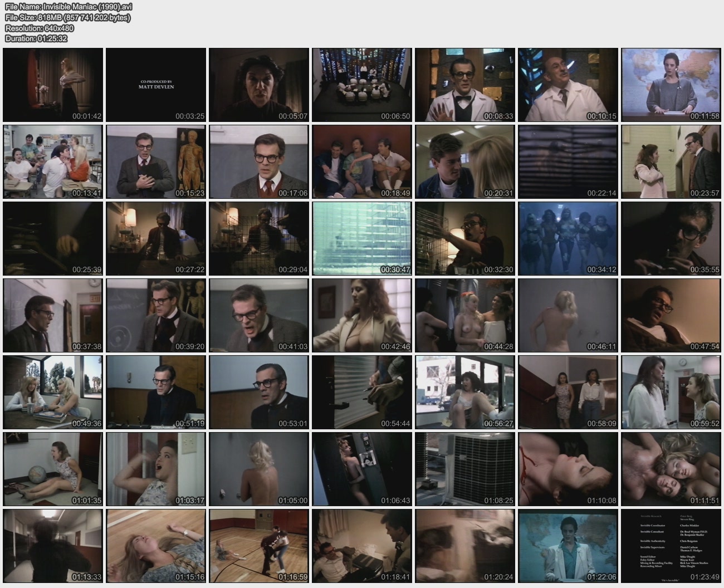Open the frame timestamped 00:32:30
This screenshot has width=724, height=588.
click(x=465, y=238)
